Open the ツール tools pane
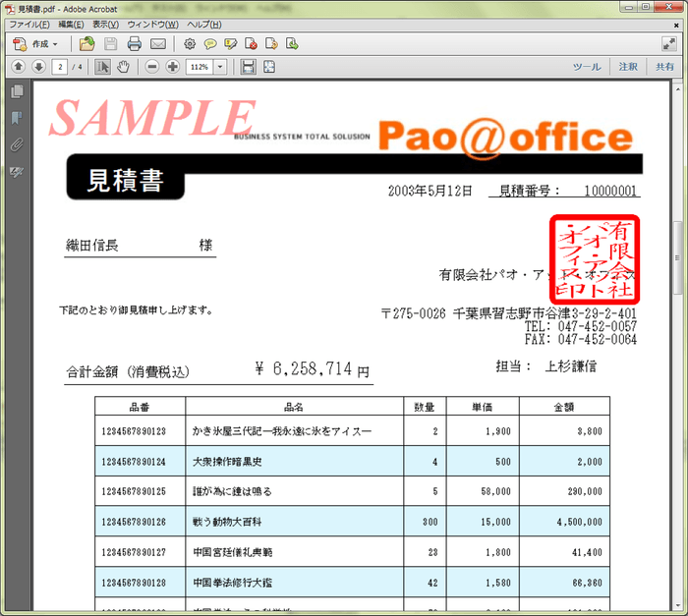The width and height of the screenshot is (688, 616). (x=586, y=67)
